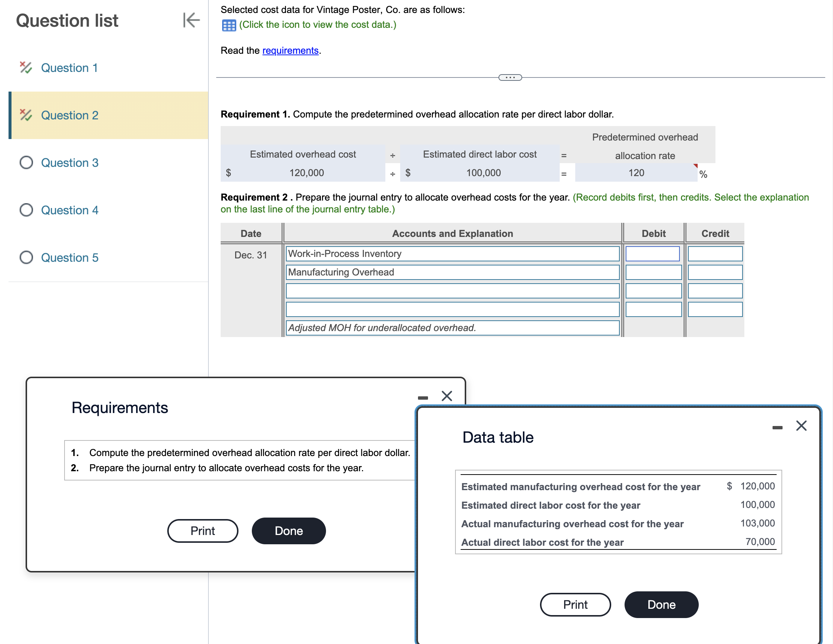
Task: Click the cost data table icon
Action: tap(229, 25)
